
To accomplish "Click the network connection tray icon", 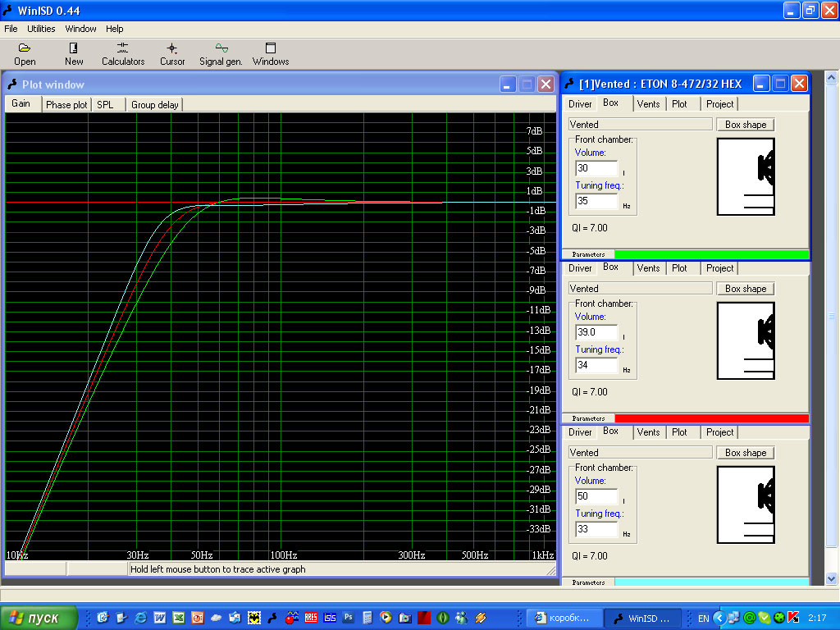I will (x=733, y=618).
